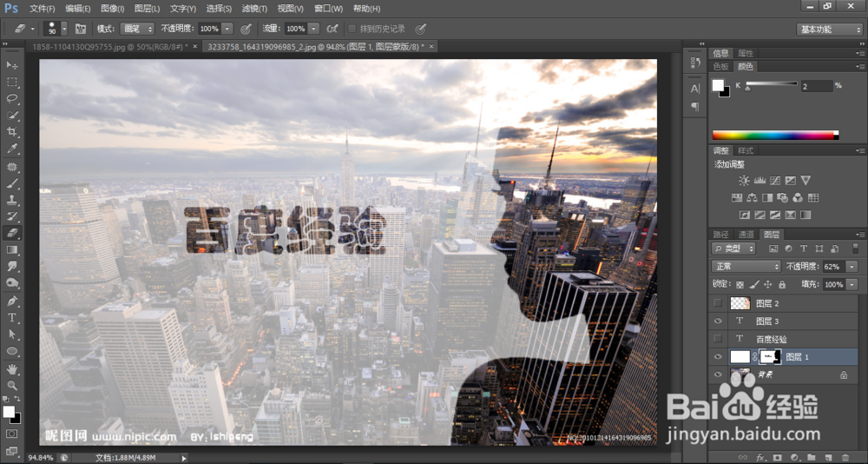Toggle lock transparent pixels in layers panel
Screen dimensions: 868x464
[740, 284]
